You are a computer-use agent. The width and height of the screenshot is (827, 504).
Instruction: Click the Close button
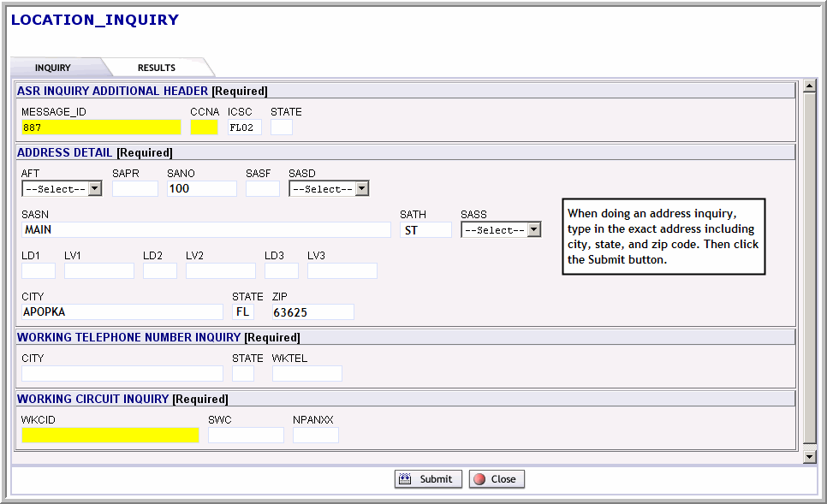pyautogui.click(x=497, y=479)
